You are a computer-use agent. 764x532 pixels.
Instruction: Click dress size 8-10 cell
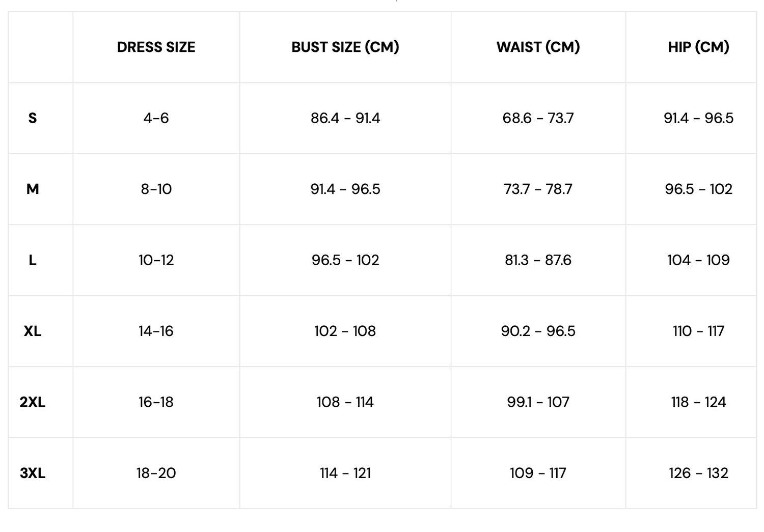point(156,189)
